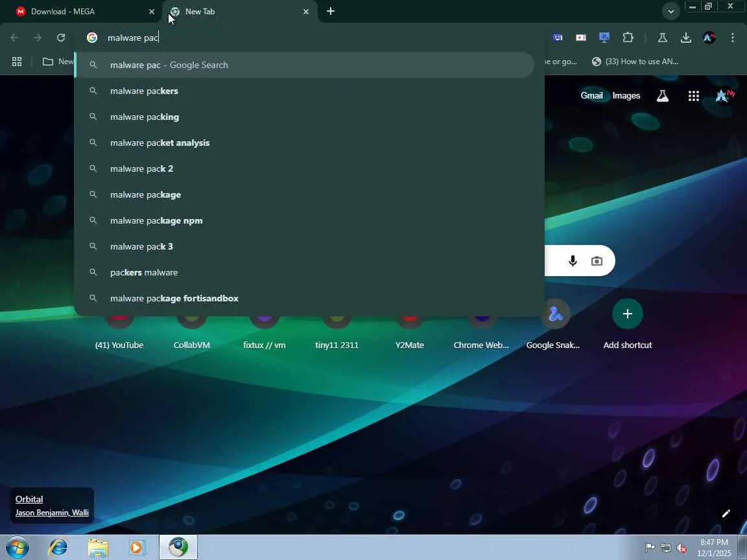Open the 'New' bookmarks folder
Screen dimensions: 747x560
pyautogui.click(x=58, y=62)
